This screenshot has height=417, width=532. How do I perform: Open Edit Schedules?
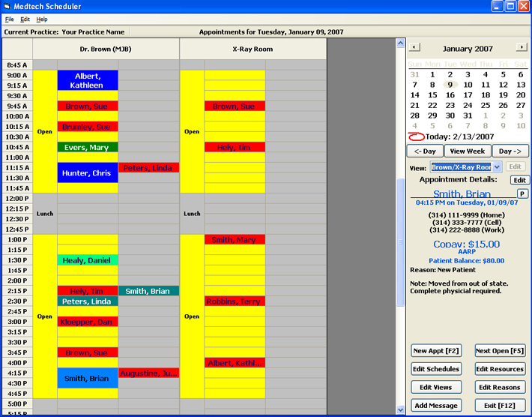(x=436, y=369)
